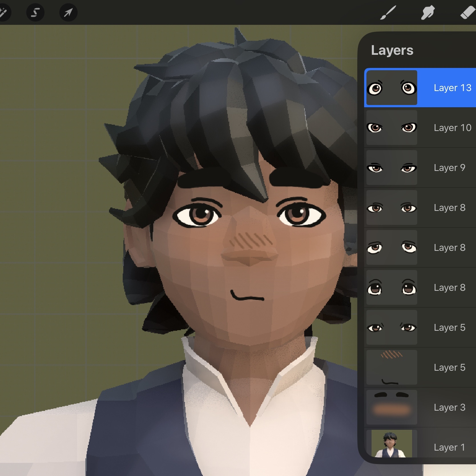Open the Adjustments magic wand tool

coord(3,13)
